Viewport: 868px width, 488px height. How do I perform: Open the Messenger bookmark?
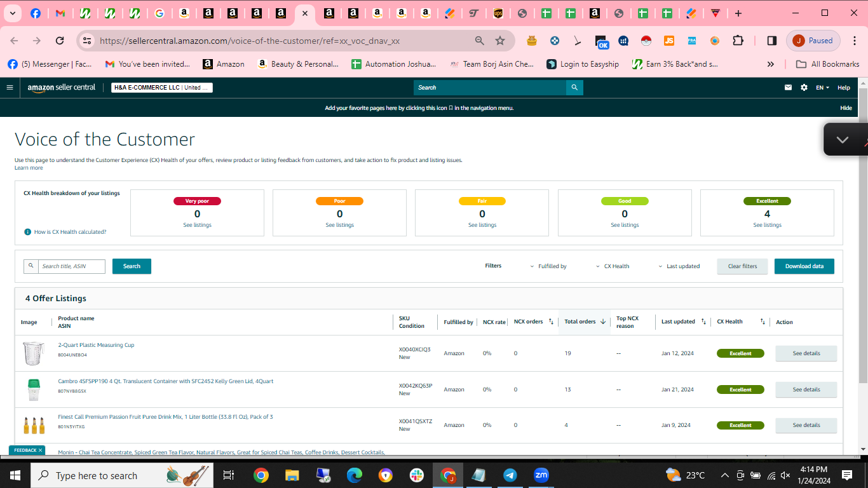point(50,64)
